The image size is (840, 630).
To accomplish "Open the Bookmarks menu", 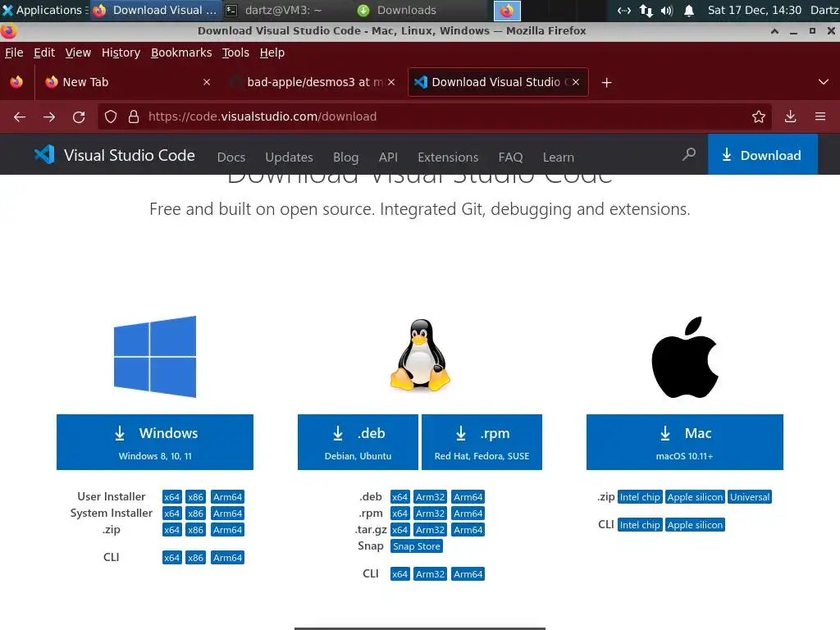I will tap(181, 52).
